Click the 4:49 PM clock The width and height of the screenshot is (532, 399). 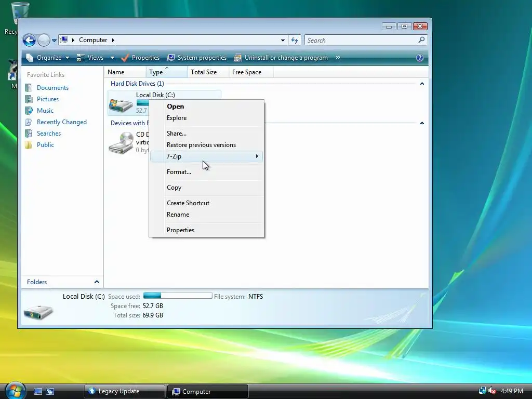[512, 391]
